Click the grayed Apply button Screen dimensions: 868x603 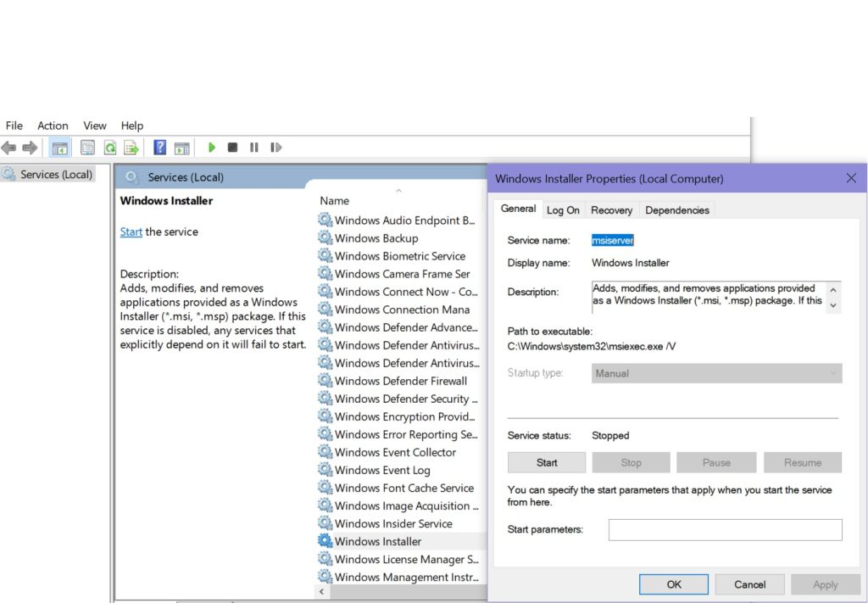coord(826,584)
